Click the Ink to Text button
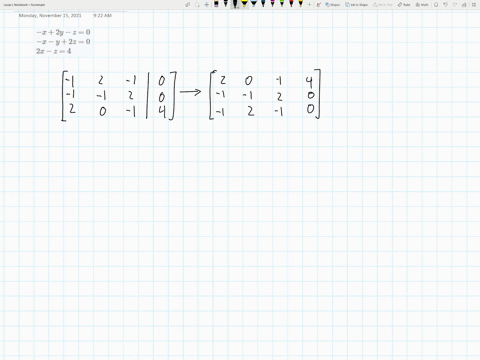The height and width of the screenshot is (360, 480). pyautogui.click(x=383, y=5)
